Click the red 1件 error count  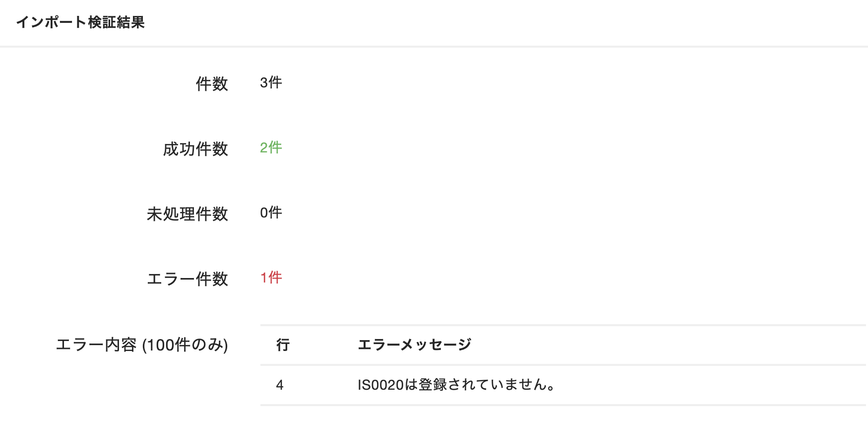tap(271, 278)
